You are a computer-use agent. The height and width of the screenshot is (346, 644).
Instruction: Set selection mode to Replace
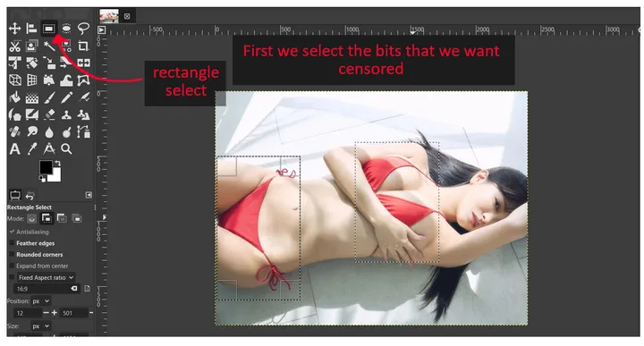(x=31, y=219)
